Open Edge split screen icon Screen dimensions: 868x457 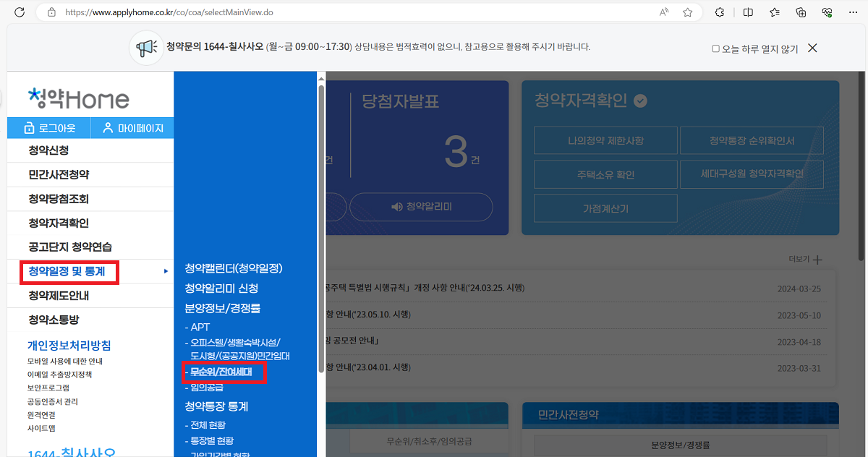(748, 12)
